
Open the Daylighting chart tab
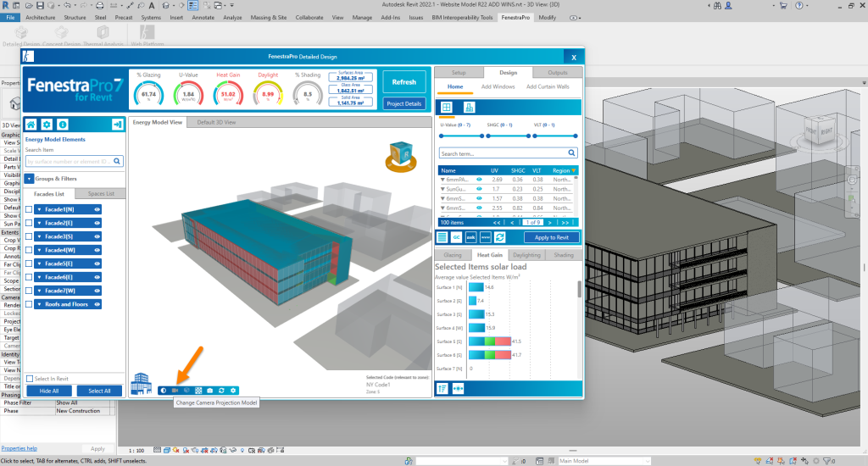pyautogui.click(x=526, y=255)
